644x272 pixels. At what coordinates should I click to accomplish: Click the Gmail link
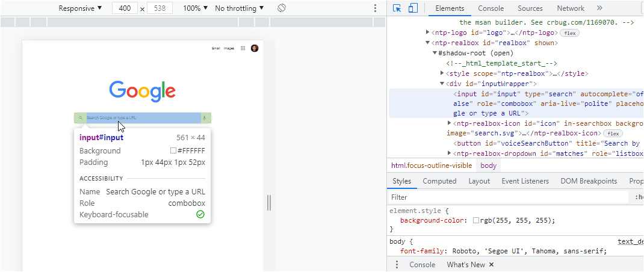coord(216,48)
